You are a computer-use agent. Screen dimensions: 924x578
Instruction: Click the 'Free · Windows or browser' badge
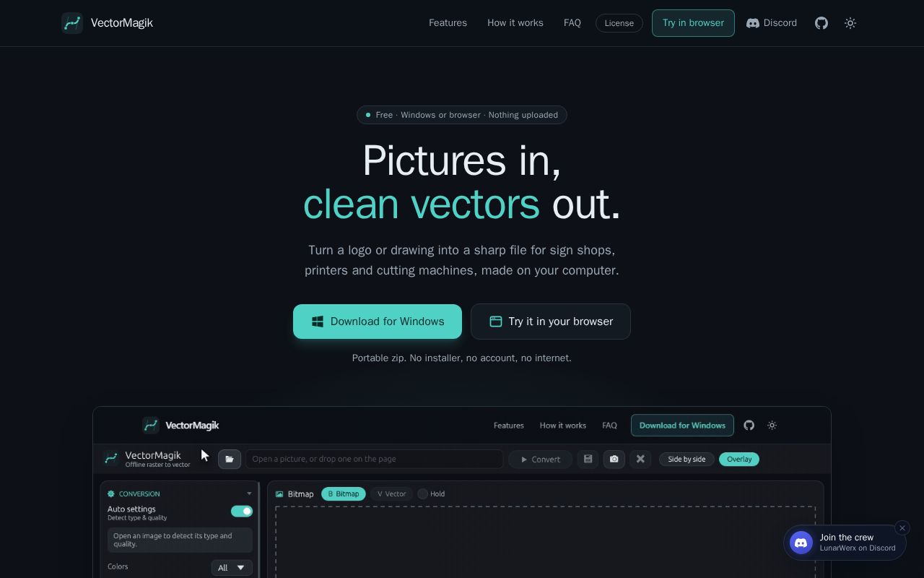462,115
